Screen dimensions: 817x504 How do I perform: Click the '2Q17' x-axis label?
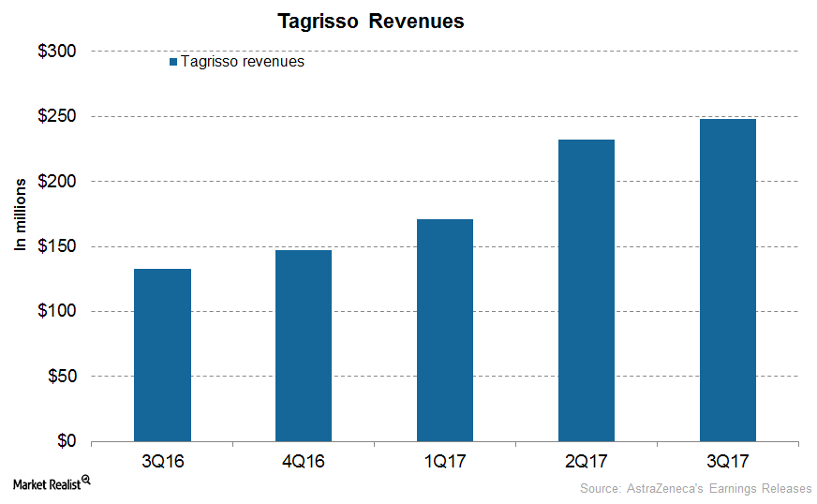587,461
